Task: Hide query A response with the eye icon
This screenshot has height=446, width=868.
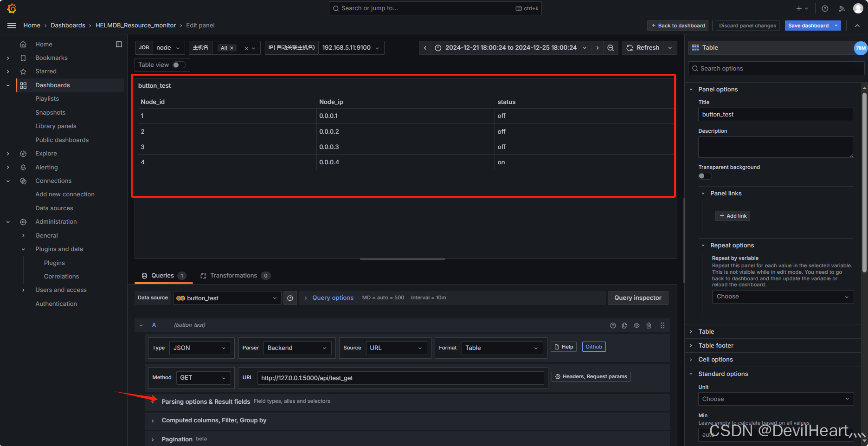Action: [637, 325]
